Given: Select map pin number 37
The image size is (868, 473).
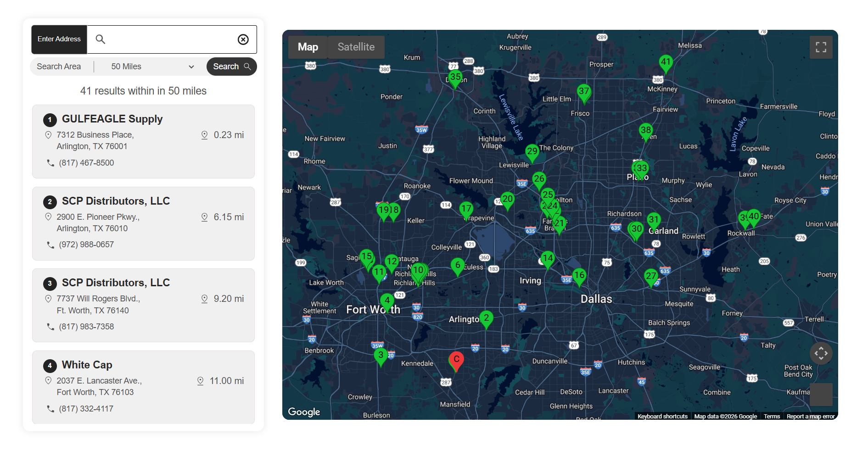Looking at the screenshot, I should tap(583, 92).
